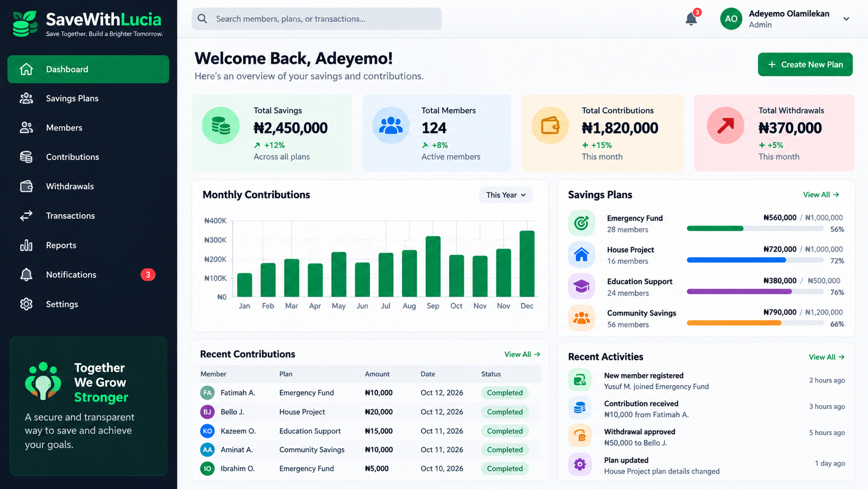Click the 2 hours ago timestamp

pos(827,380)
